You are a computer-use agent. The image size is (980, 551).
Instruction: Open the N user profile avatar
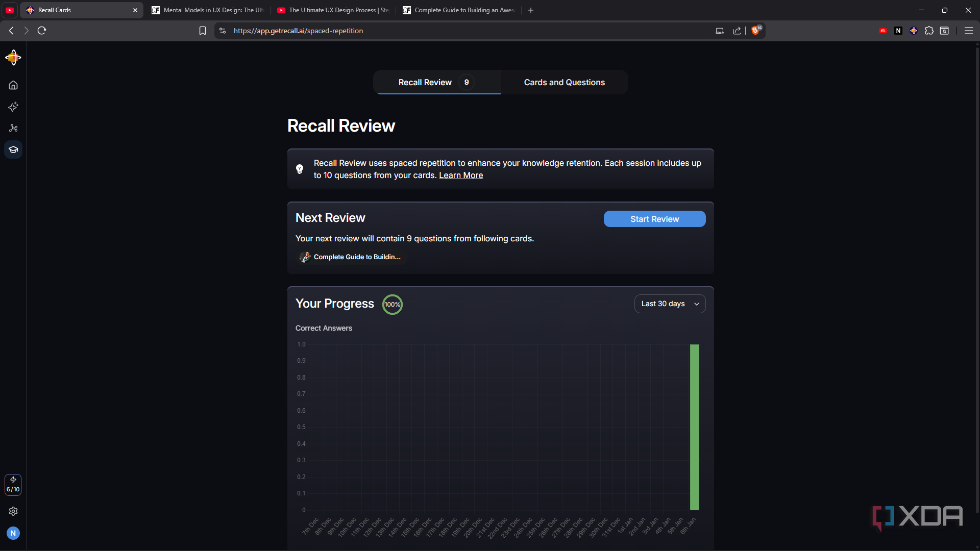pyautogui.click(x=13, y=533)
